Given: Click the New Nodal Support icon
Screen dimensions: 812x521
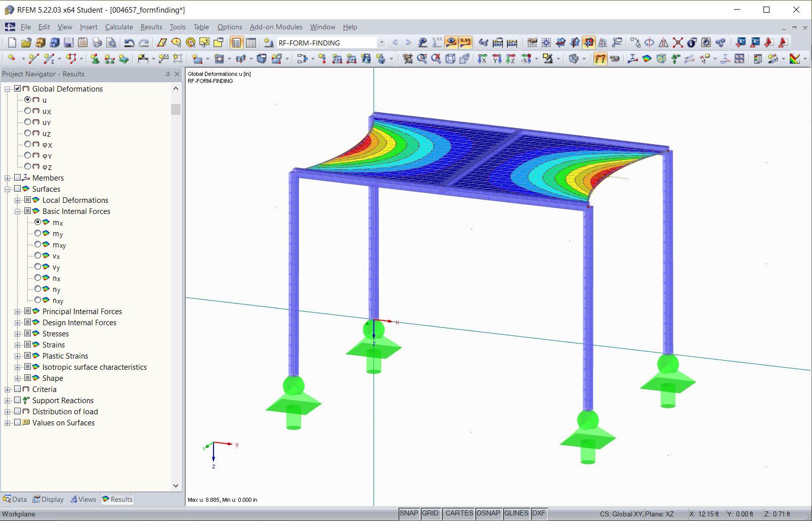Looking at the screenshot, I should point(95,59).
